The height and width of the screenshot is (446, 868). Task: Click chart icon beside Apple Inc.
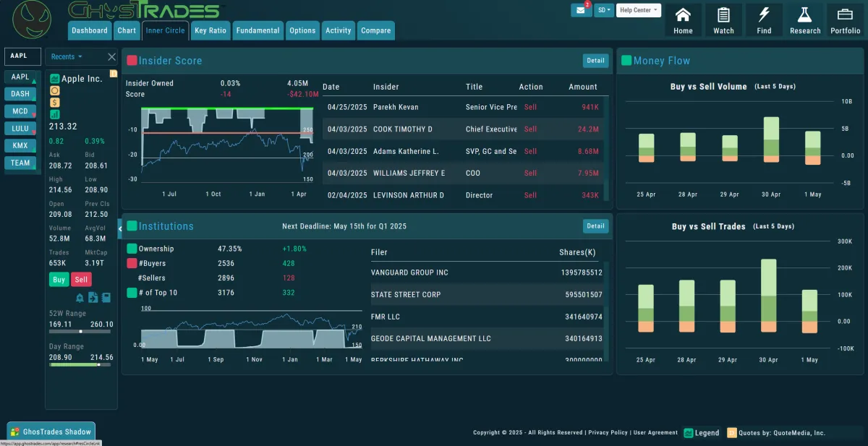click(54, 78)
